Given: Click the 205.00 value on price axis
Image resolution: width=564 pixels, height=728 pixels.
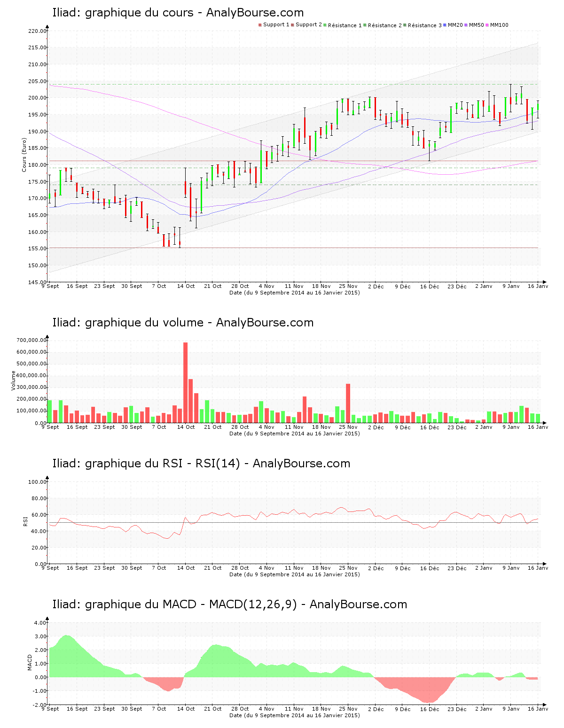Looking at the screenshot, I should [38, 81].
